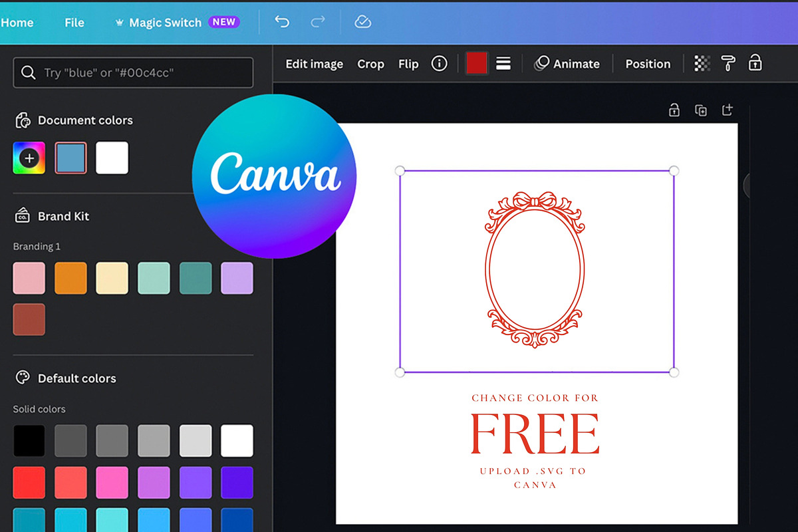
Task: Click the add page icon
Action: click(727, 110)
